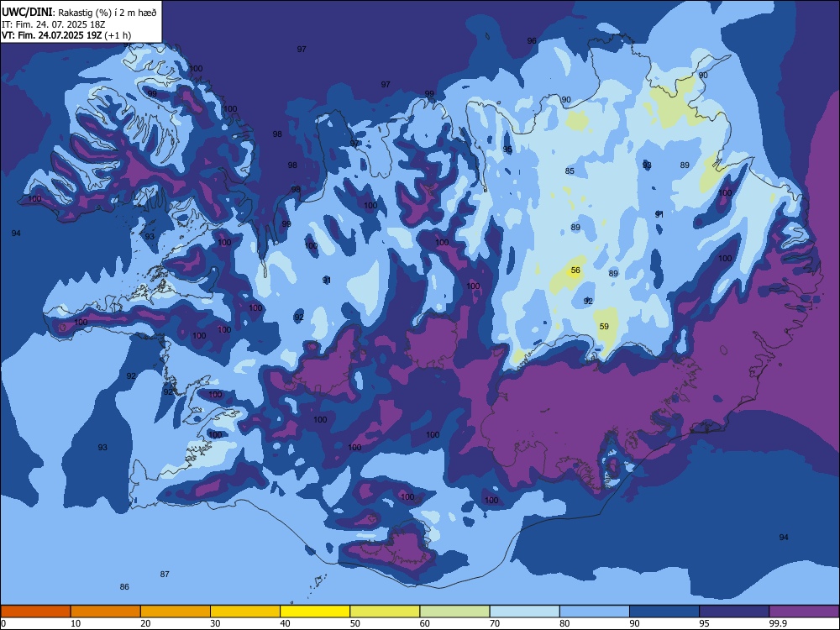Select the dark navy 95–99.9 legend swatch
Image resolution: width=840 pixels, height=630 pixels.
(x=734, y=612)
